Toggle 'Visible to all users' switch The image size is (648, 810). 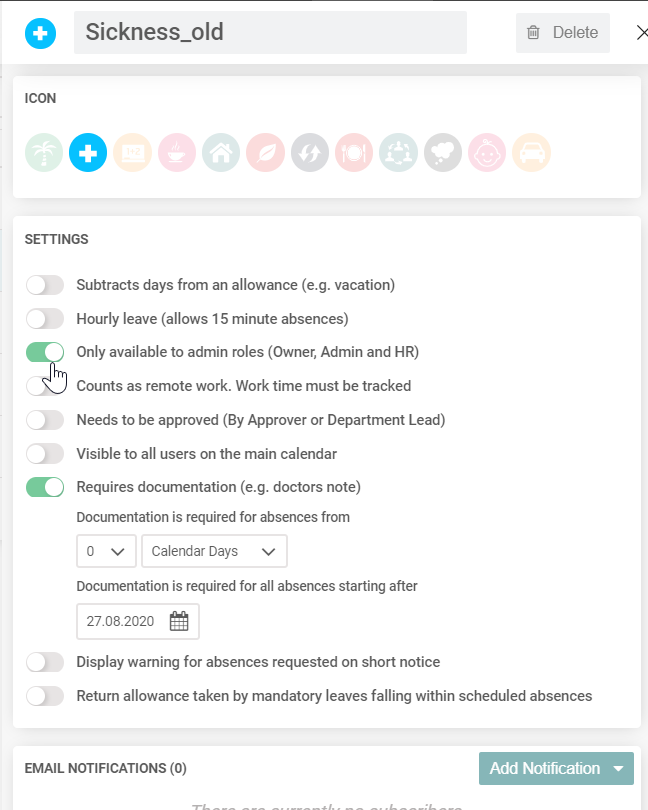click(45, 454)
